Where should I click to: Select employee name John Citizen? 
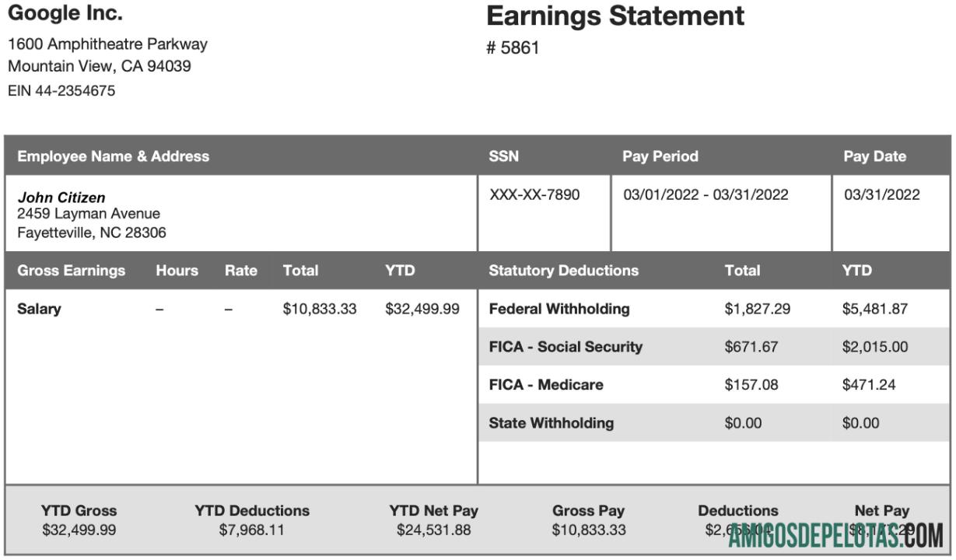tap(61, 198)
